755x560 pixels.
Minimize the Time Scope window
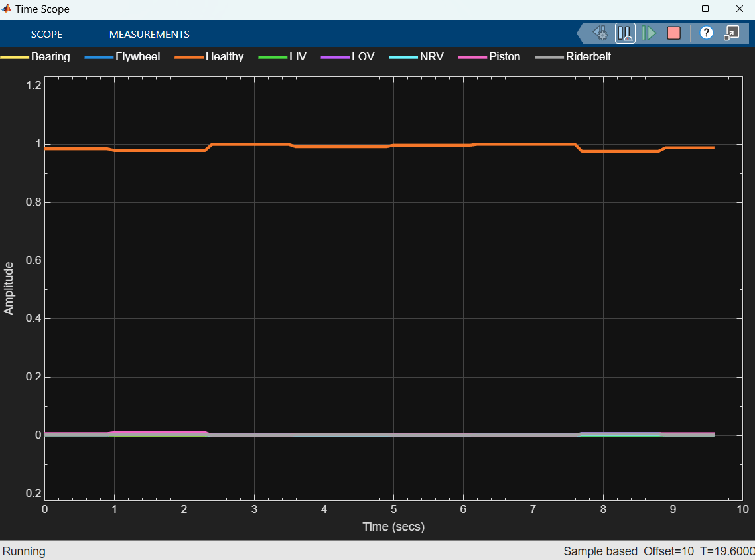point(674,9)
